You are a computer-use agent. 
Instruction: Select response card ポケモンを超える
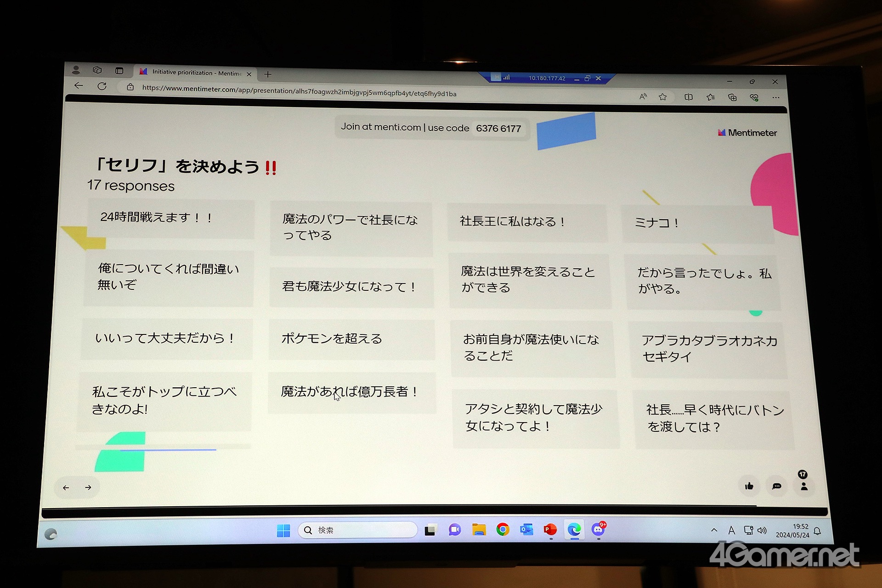351,339
